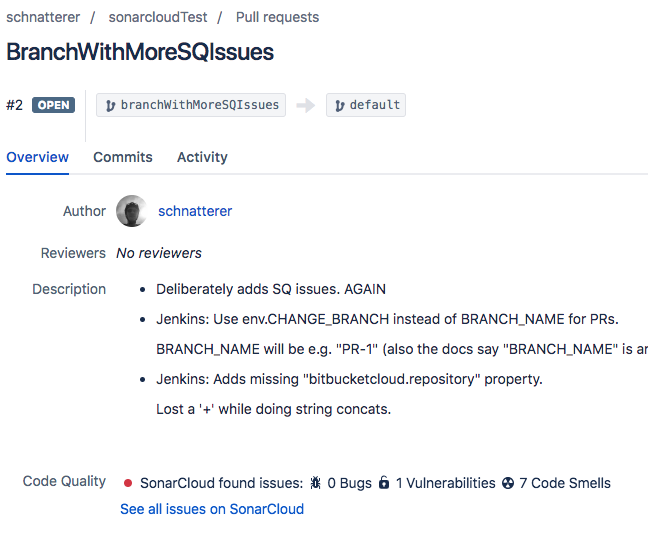Open sonarcloudTest repository breadcrumb
This screenshot has width=648, height=533.
click(158, 17)
